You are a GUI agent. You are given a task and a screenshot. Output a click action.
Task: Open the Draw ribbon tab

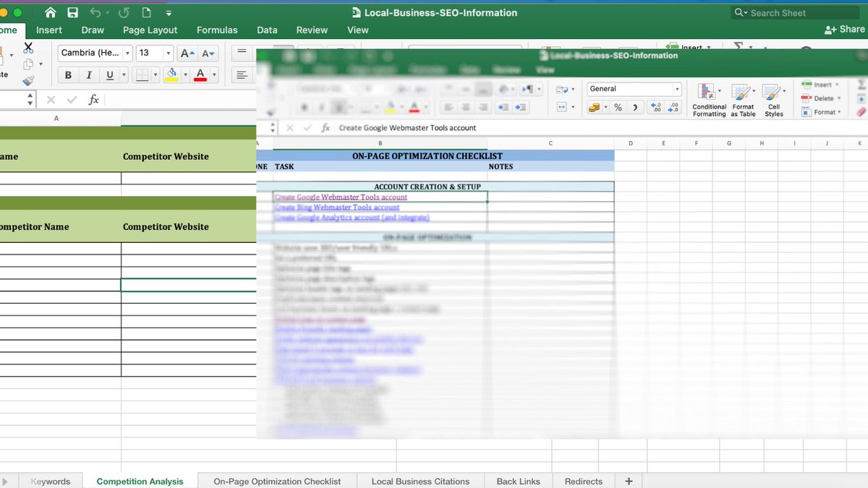click(x=93, y=30)
